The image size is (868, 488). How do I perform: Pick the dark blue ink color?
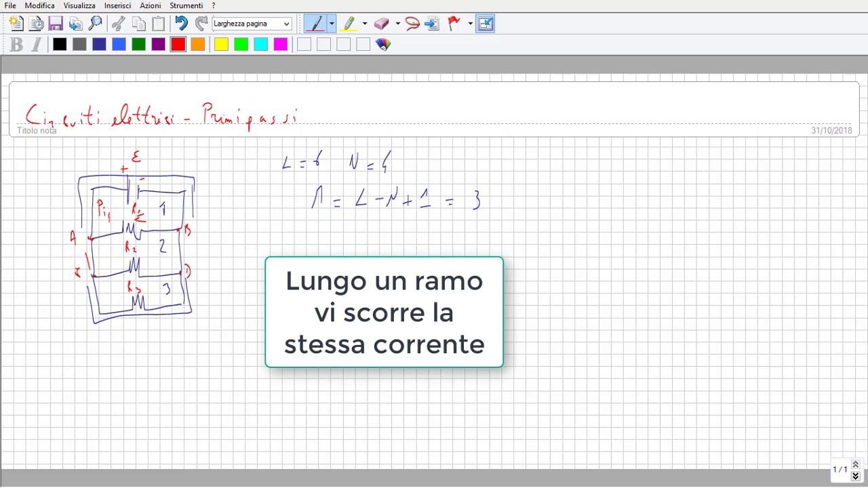[99, 45]
